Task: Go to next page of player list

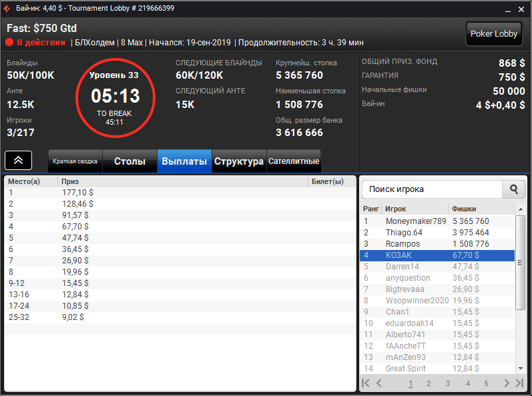Action: pyautogui.click(x=507, y=383)
